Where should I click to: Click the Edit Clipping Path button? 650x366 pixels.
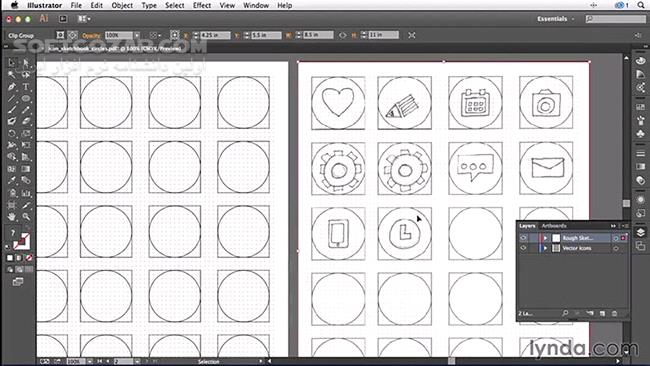[60, 35]
